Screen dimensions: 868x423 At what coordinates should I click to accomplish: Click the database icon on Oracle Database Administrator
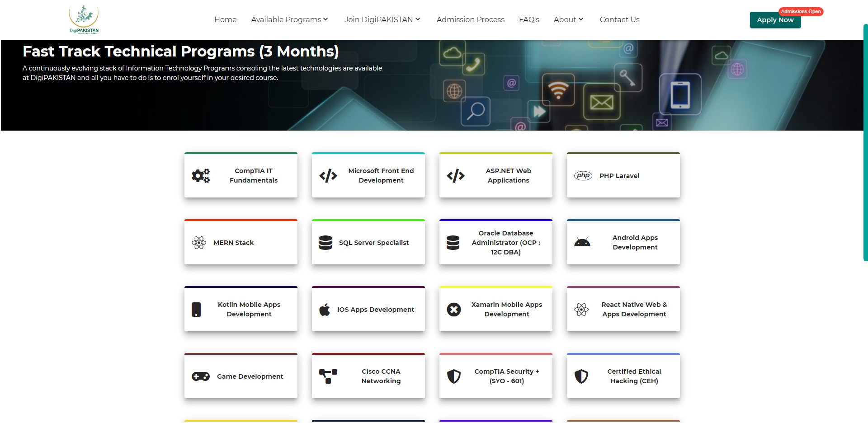(453, 243)
